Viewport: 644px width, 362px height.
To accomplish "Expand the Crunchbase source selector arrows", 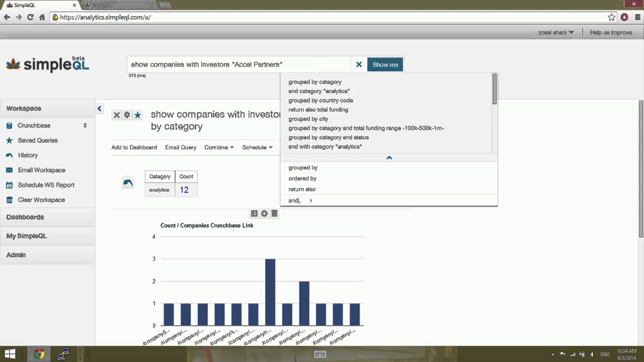I will tap(85, 126).
